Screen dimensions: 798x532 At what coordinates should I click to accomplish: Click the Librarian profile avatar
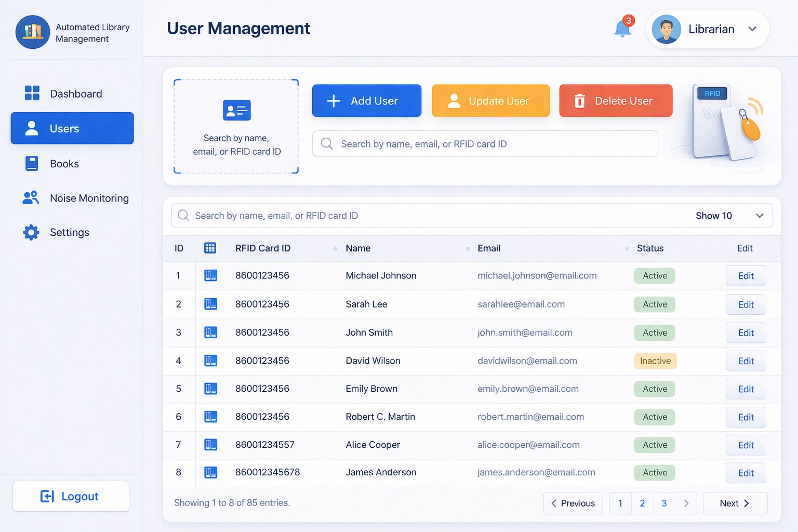(666, 29)
